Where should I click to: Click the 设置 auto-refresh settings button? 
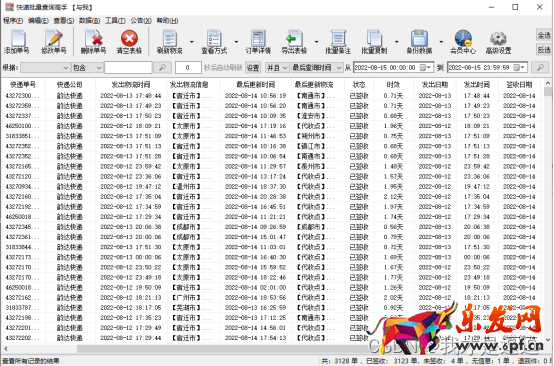point(253,67)
